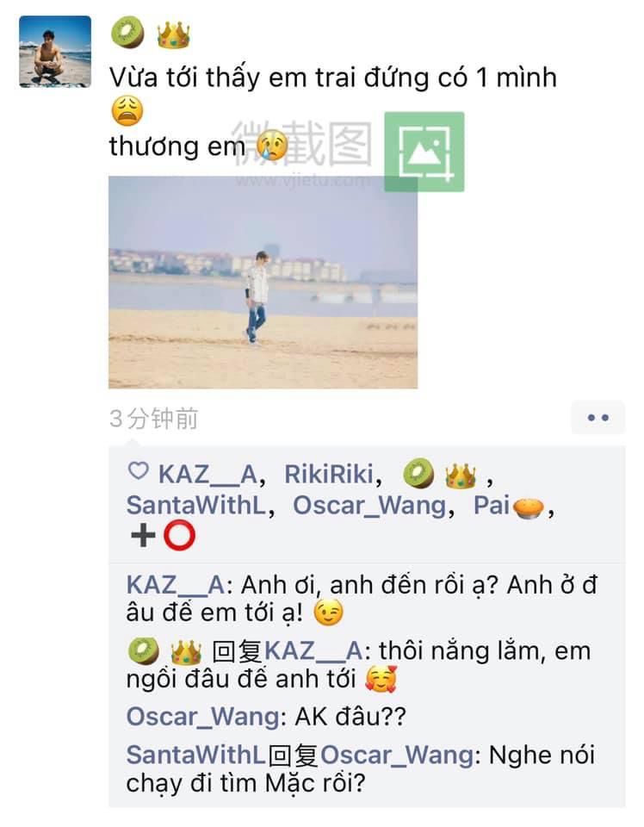Reply to Oscar_Wang's 'AK đâu??' comment
644x827 pixels.
pos(266,717)
